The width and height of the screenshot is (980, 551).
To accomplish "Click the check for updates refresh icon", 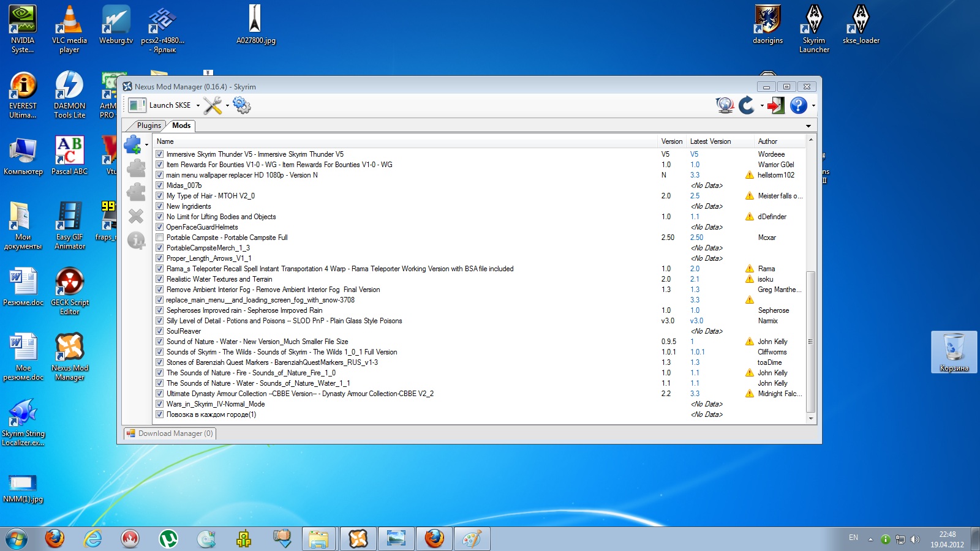I will click(x=747, y=105).
